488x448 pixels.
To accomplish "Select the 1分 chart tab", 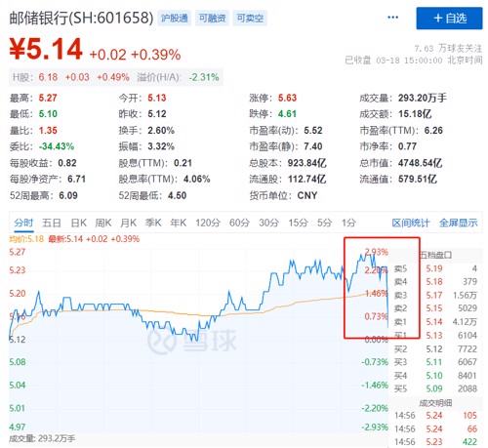I will click(348, 223).
